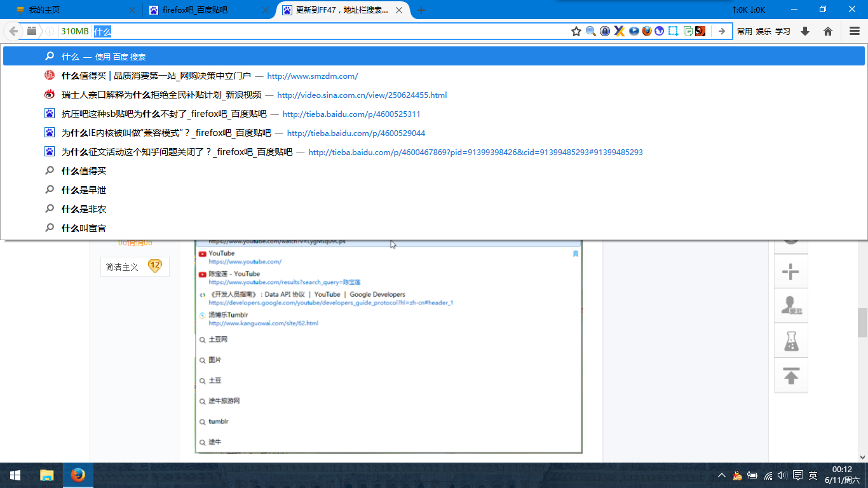
Task: Open the 抗压吧这种sb贴吧 tieba suggestion
Action: click(x=434, y=114)
